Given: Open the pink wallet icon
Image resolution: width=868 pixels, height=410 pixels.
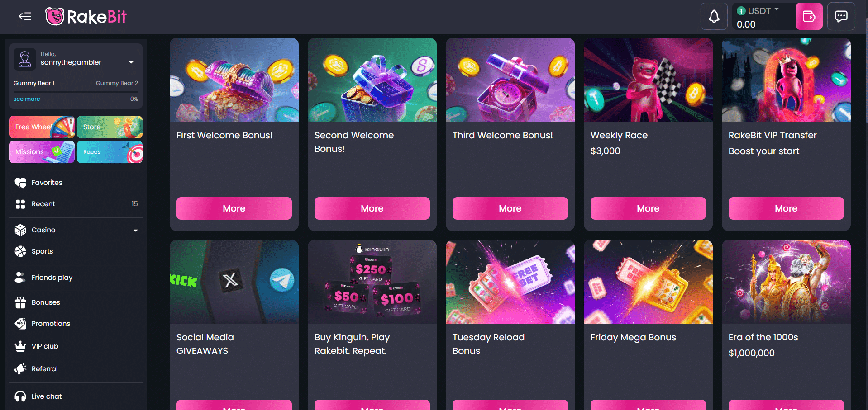Looking at the screenshot, I should pyautogui.click(x=809, y=16).
